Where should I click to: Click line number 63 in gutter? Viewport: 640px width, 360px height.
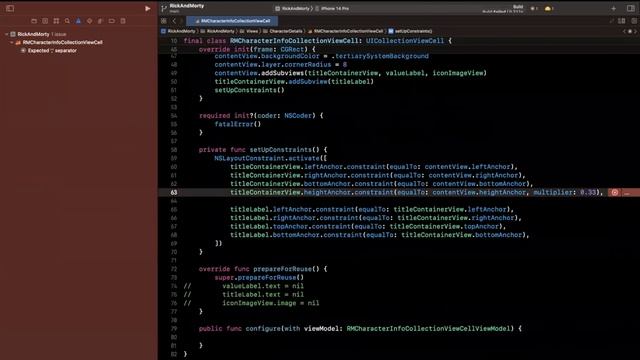coord(174,192)
